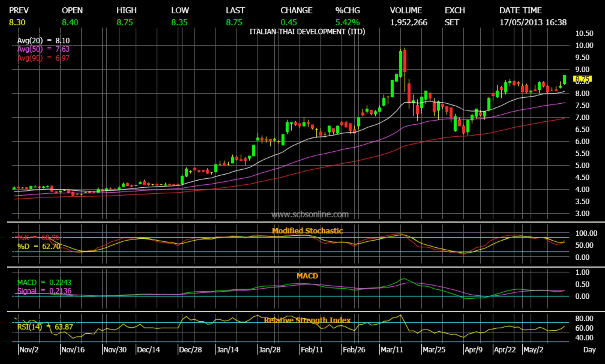Click the low price value 8.35

[x=179, y=22]
